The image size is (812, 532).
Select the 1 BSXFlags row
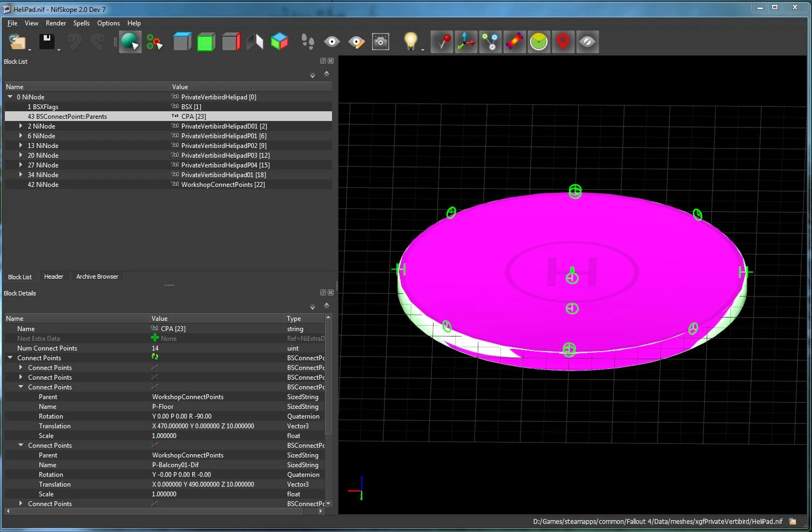[x=168, y=106]
